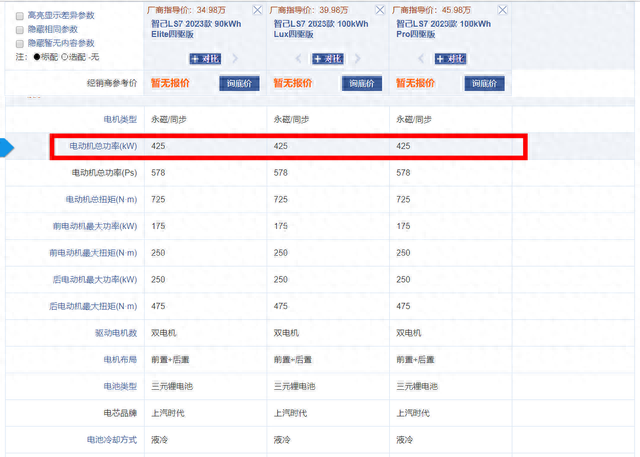Click the 电池类型 parameter label
640x457 pixels.
tap(120, 386)
